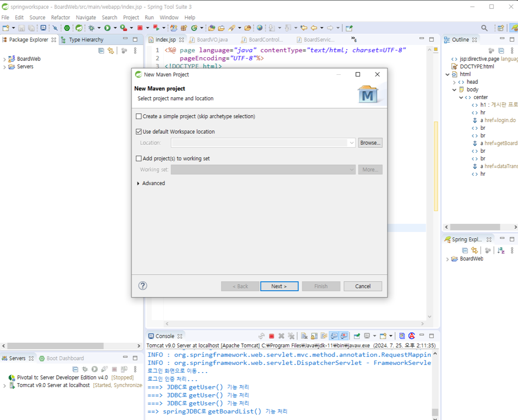Open Run button dropdown arrow
Screen dimensions: 518x420
click(115, 28)
